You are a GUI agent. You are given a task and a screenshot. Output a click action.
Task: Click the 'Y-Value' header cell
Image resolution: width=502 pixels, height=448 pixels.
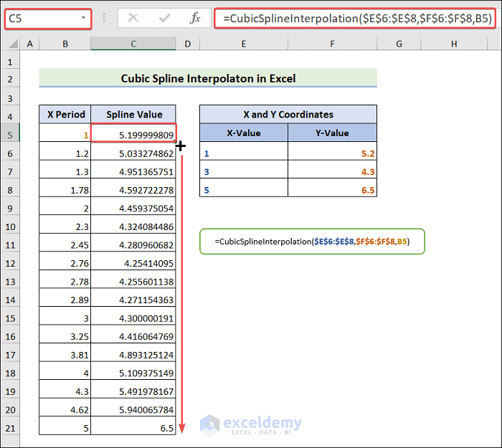point(332,133)
